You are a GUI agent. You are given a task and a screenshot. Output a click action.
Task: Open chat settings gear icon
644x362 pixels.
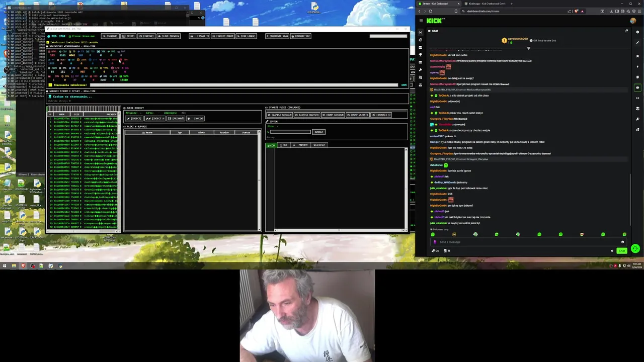[x=612, y=251]
